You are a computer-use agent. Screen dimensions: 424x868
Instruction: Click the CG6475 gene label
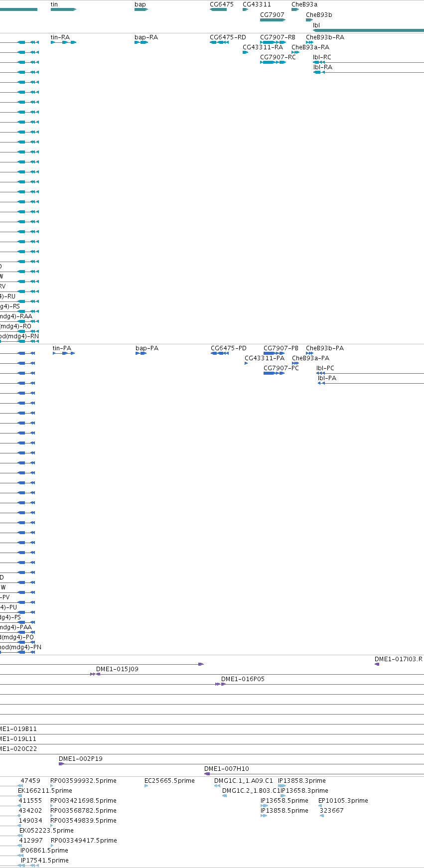click(222, 4)
